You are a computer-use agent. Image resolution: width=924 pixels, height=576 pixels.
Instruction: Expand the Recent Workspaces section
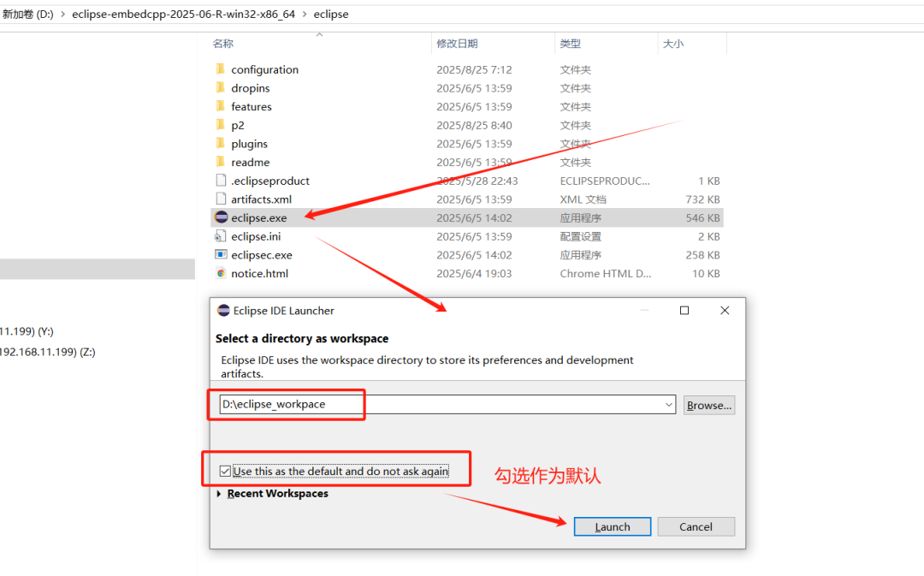(219, 494)
